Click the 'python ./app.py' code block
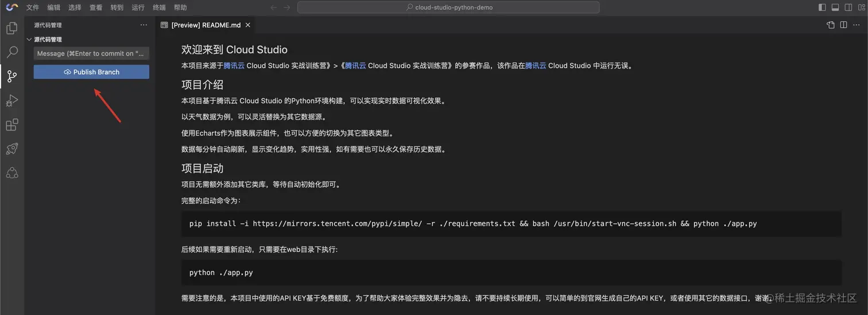Screen dimensions: 868x315 click(x=511, y=272)
